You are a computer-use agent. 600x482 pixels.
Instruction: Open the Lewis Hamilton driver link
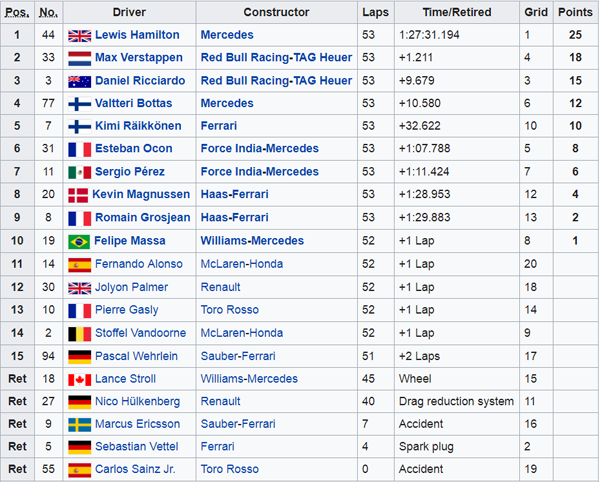click(x=137, y=35)
